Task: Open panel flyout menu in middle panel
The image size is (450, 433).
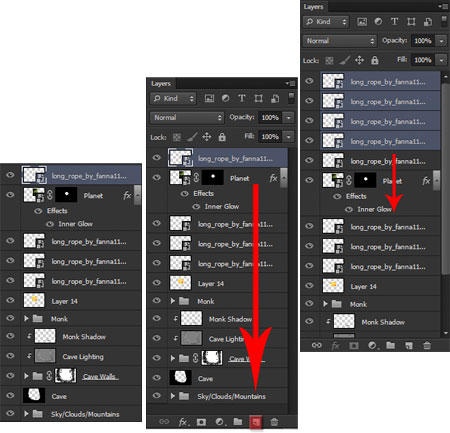Action: coord(290,83)
